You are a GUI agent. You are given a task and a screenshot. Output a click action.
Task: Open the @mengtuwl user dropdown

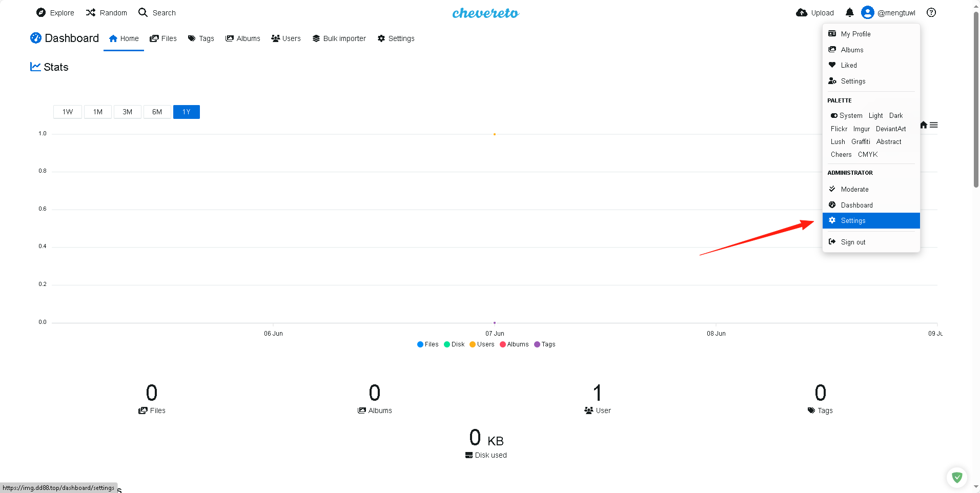pos(888,13)
